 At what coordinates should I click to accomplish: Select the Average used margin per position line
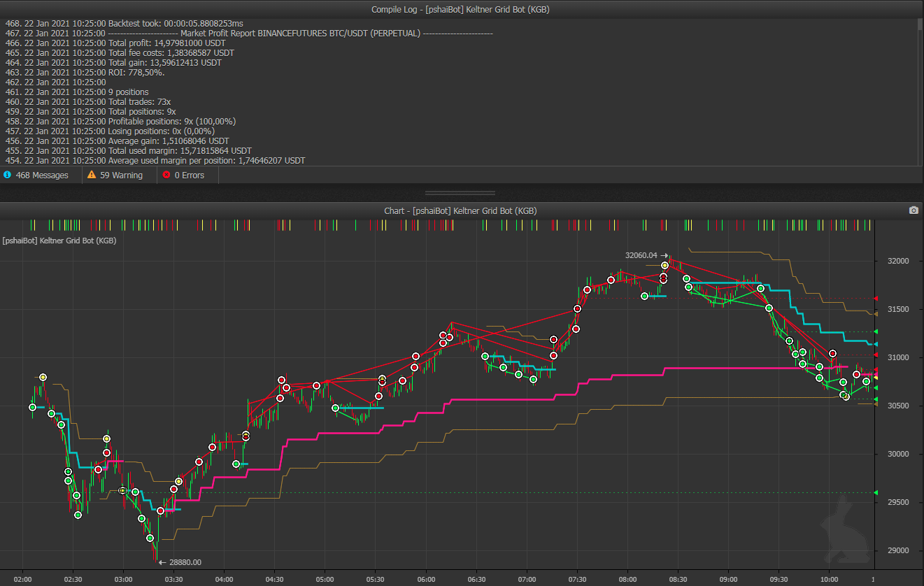click(x=155, y=160)
